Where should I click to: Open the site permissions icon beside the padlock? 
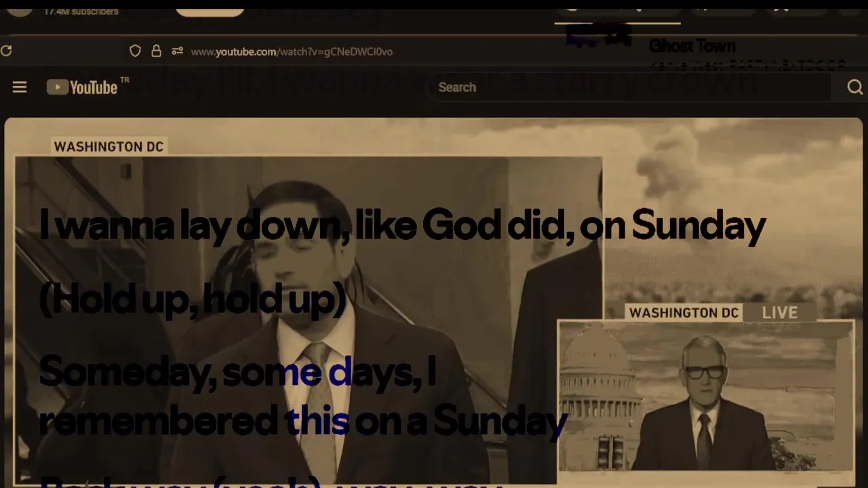[177, 51]
